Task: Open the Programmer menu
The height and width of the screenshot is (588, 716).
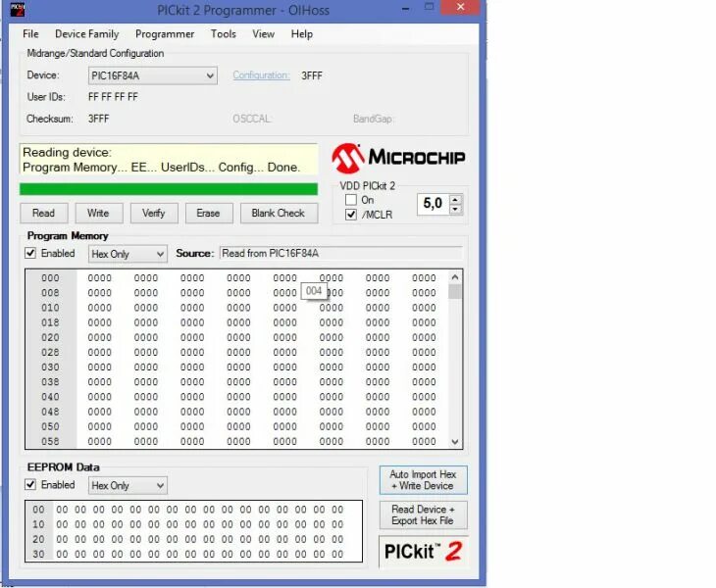Action: coord(165,34)
